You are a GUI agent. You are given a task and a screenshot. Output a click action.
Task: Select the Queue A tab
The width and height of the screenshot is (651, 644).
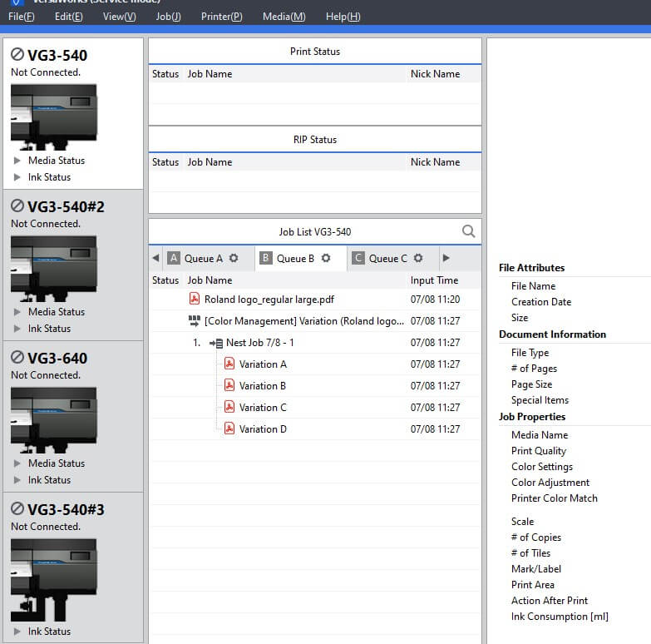point(210,258)
